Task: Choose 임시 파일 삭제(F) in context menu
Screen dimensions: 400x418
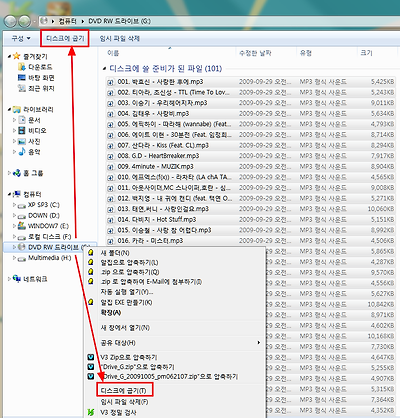Action: [x=124, y=402]
